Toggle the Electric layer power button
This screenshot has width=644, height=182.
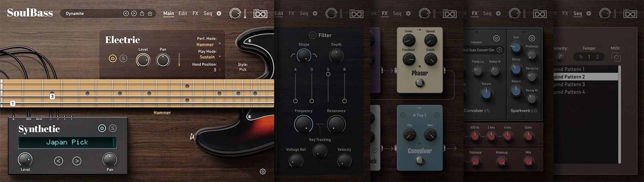[x=112, y=58]
